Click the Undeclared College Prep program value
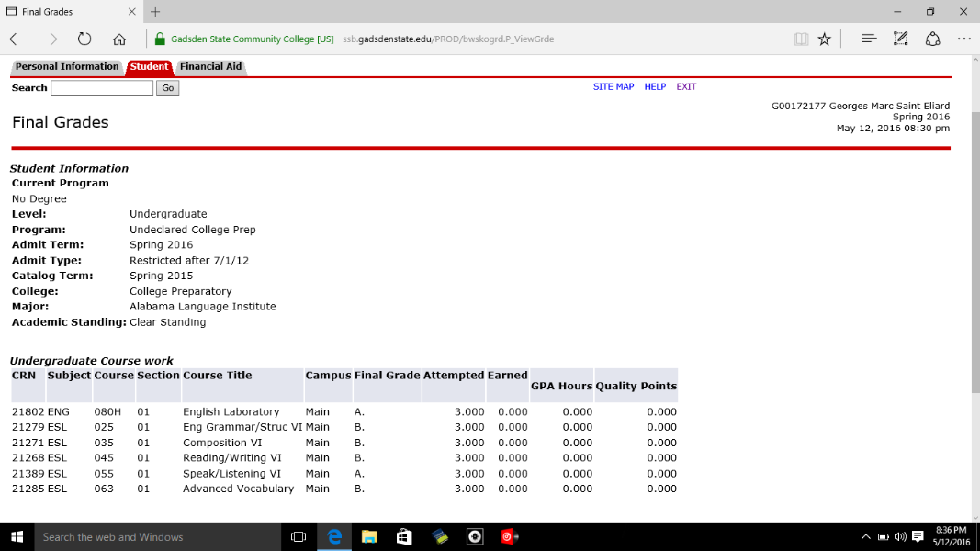 pos(193,230)
